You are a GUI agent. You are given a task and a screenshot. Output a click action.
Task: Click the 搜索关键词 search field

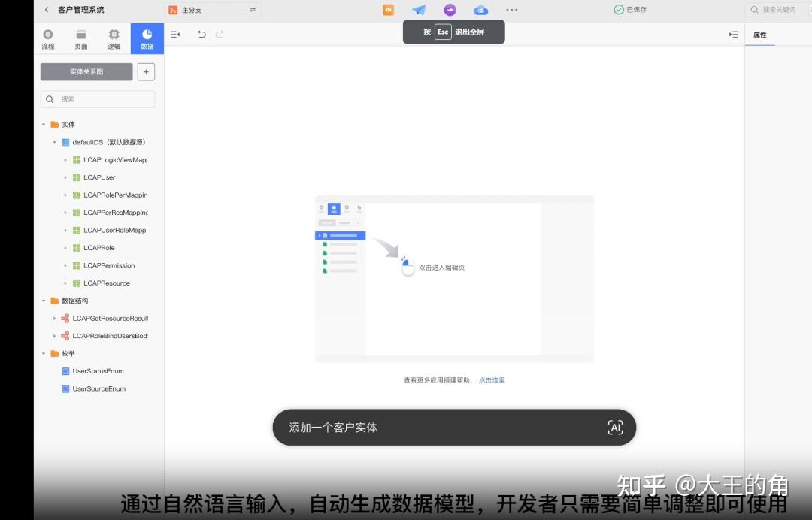pos(778,9)
